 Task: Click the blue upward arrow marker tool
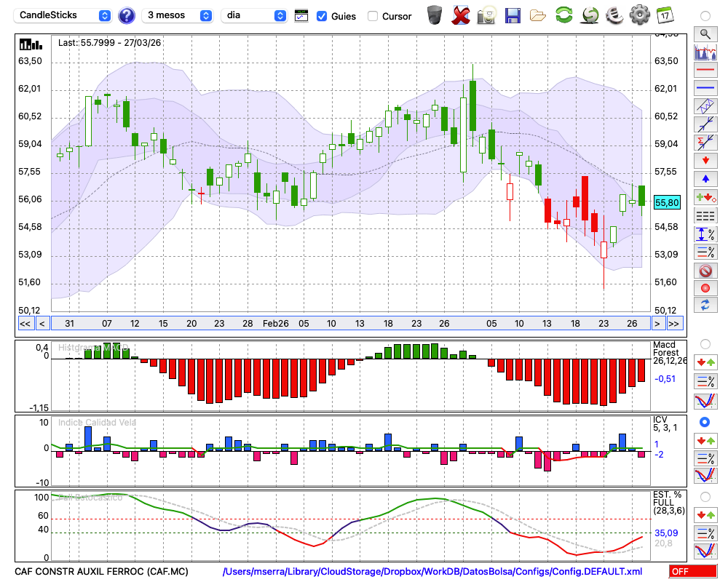[705, 178]
